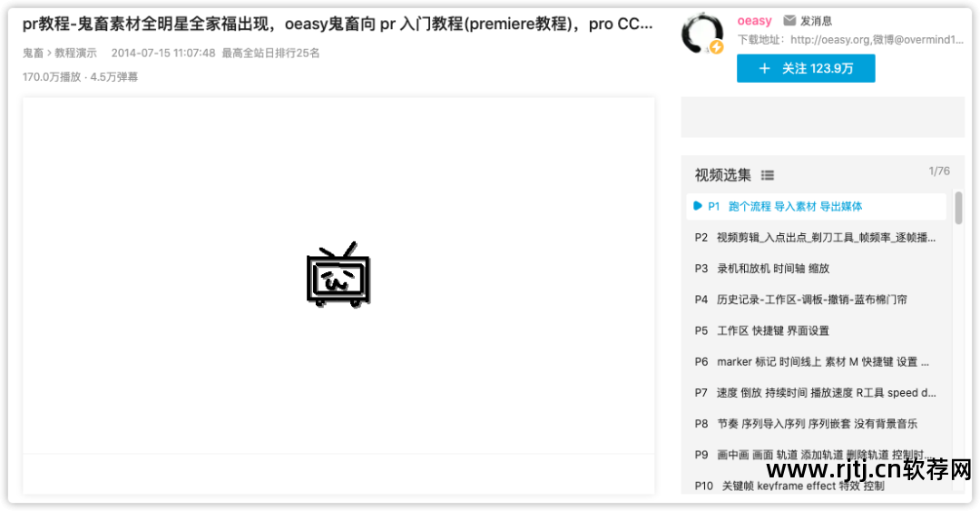Click the 最高全站日排行25名 ranking text
The image size is (980, 511).
click(x=270, y=54)
